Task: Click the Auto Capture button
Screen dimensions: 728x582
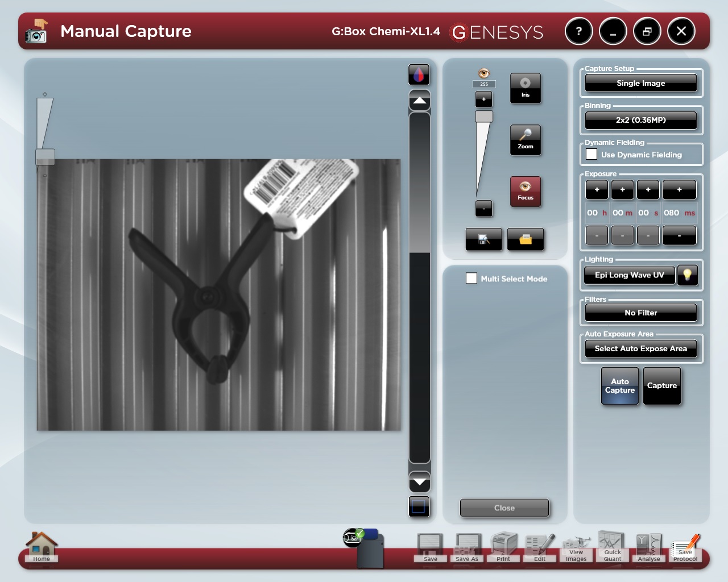Action: coord(620,386)
